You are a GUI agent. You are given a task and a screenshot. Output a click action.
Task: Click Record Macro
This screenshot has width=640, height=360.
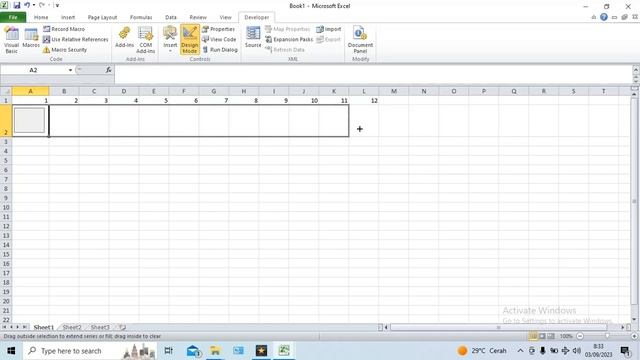[64, 29]
